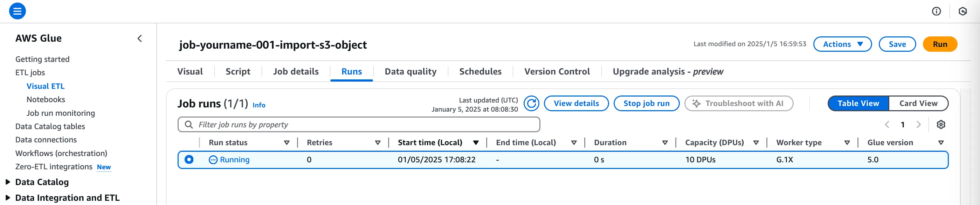Go to previous page of job runs

887,125
